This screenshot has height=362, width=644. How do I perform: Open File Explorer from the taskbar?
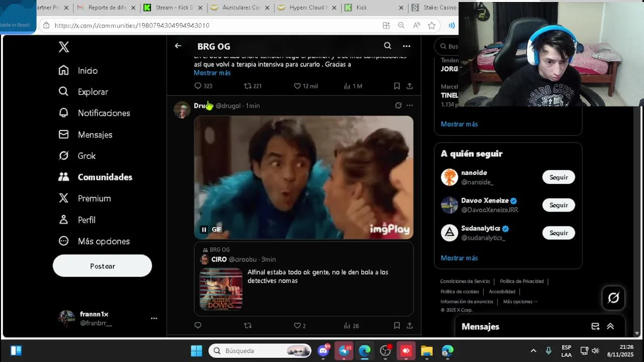(x=427, y=350)
